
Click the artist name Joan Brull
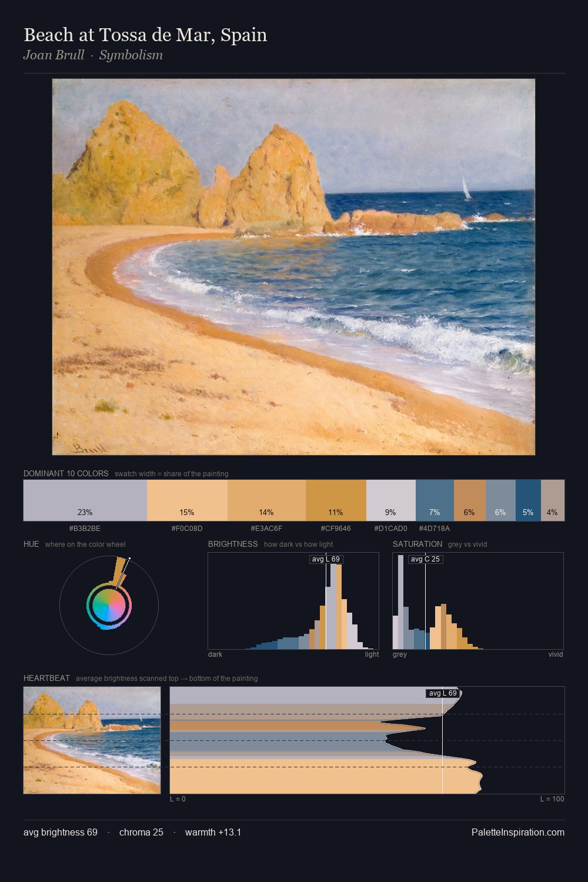(54, 55)
